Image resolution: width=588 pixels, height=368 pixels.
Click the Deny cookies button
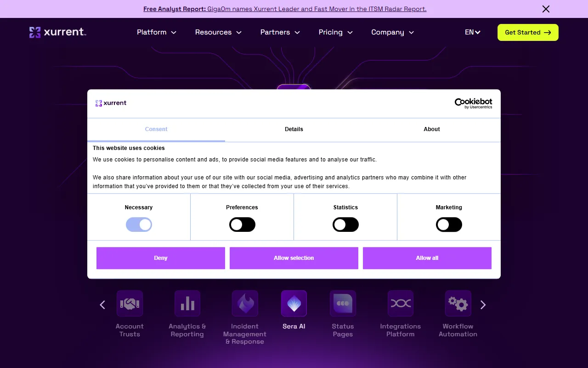(x=161, y=258)
